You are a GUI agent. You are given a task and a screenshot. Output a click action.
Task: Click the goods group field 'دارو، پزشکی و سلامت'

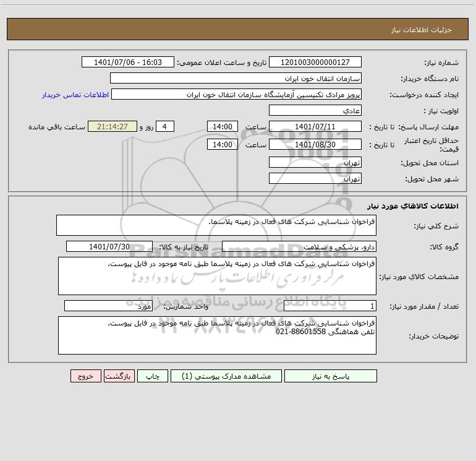point(299,246)
